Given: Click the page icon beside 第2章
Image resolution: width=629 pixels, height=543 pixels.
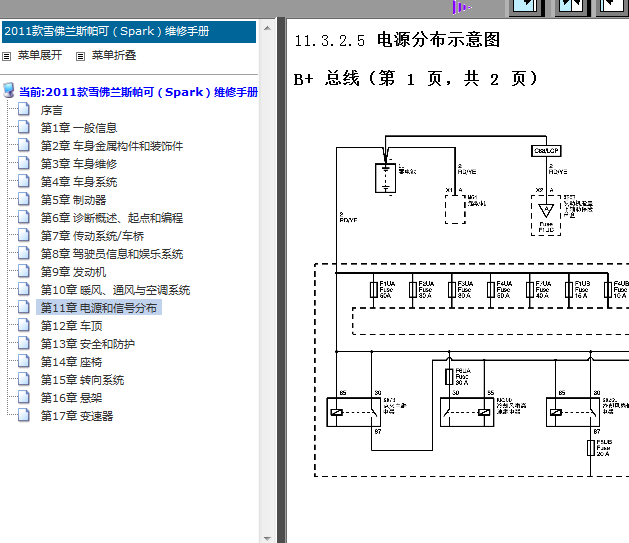Looking at the screenshot, I should pyautogui.click(x=24, y=145).
